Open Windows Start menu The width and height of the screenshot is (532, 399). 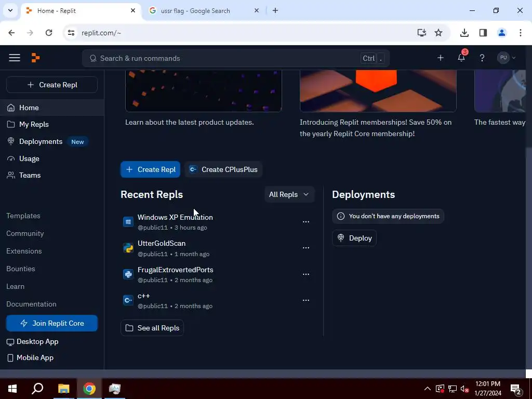coord(12,389)
